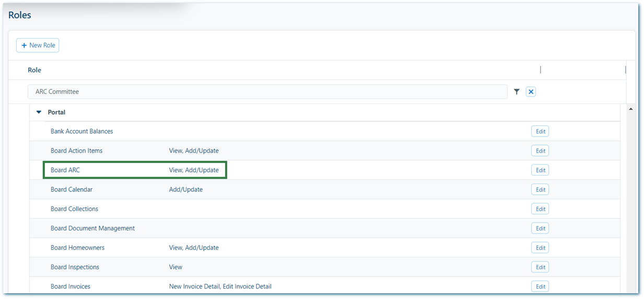Edit Board Document Management permissions
This screenshot has width=644, height=299.
tap(541, 228)
